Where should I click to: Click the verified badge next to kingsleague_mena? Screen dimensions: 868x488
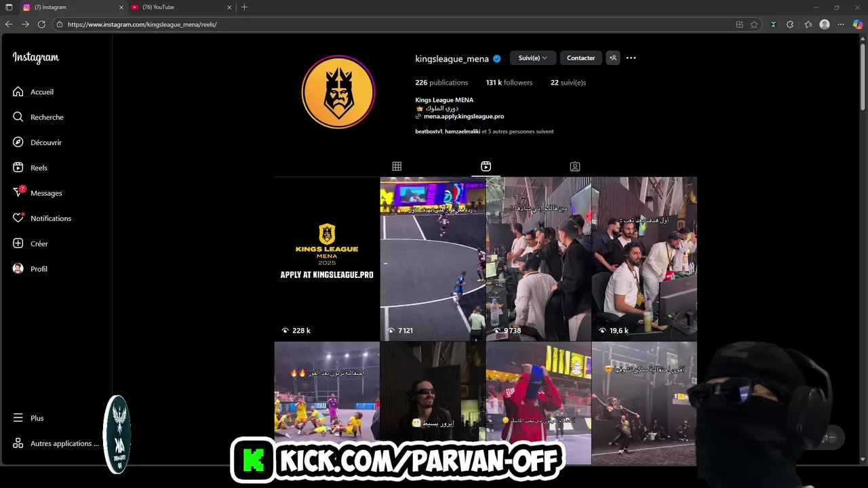496,59
